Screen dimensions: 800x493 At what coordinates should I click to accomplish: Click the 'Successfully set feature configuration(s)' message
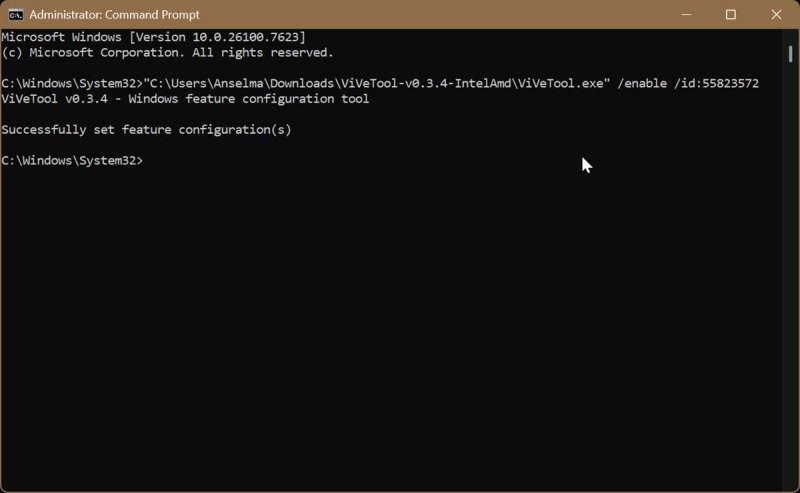[x=146, y=130]
